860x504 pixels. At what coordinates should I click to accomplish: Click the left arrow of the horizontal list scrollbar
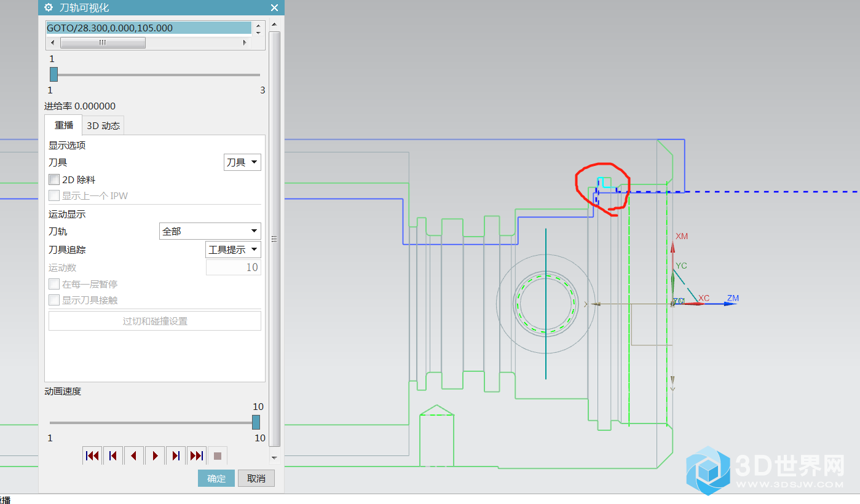[52, 43]
